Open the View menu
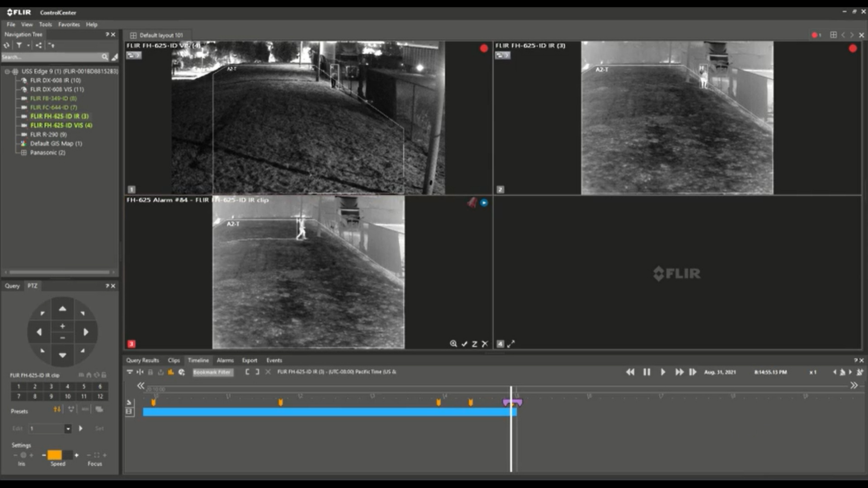Image resolution: width=868 pixels, height=488 pixels. [x=27, y=24]
